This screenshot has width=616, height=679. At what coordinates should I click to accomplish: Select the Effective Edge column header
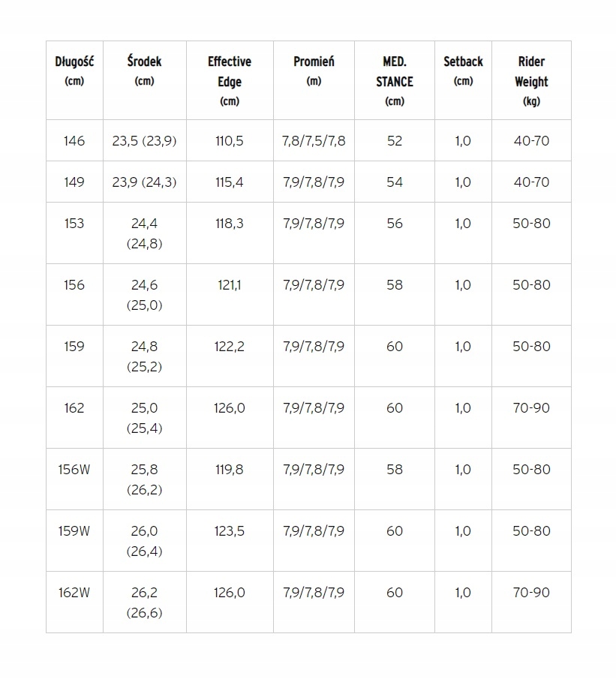point(230,81)
